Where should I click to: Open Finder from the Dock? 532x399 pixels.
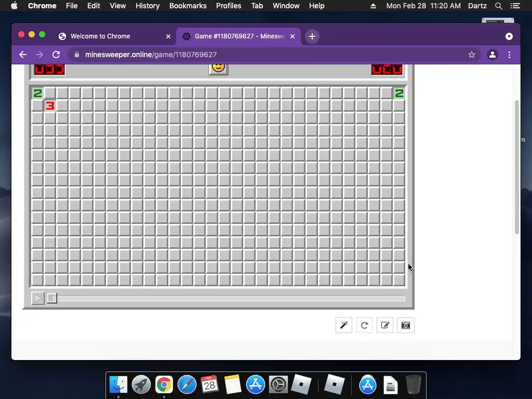118,384
